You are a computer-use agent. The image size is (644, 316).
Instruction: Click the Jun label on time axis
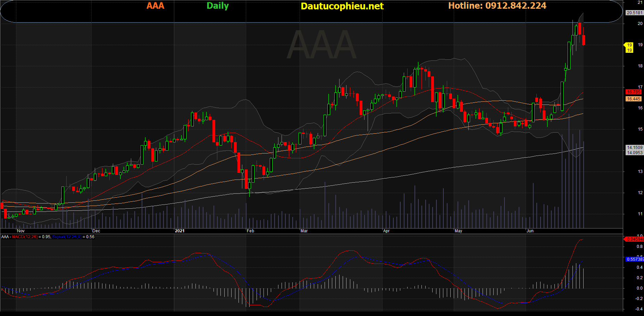[530, 231]
